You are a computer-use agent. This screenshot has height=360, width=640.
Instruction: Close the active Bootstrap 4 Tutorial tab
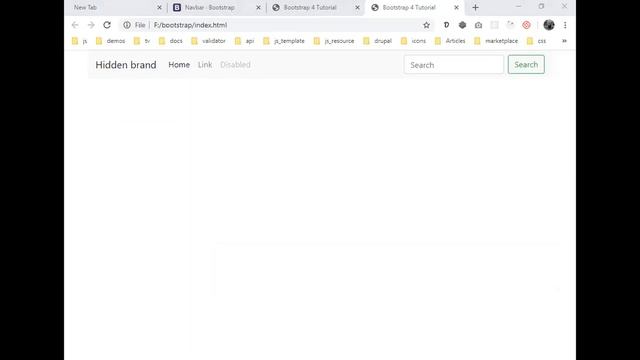[456, 7]
